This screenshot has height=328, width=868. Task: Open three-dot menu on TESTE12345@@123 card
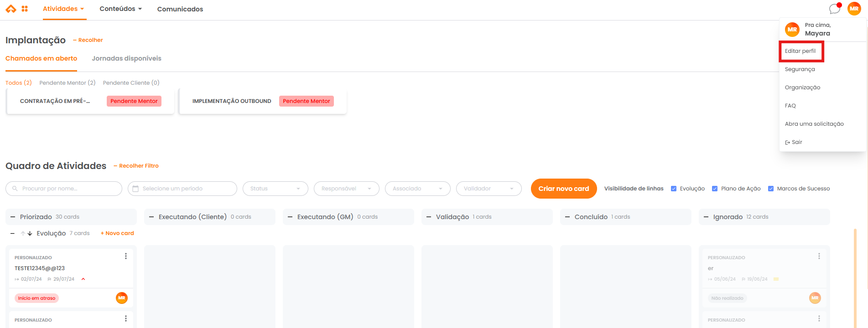pyautogui.click(x=126, y=256)
